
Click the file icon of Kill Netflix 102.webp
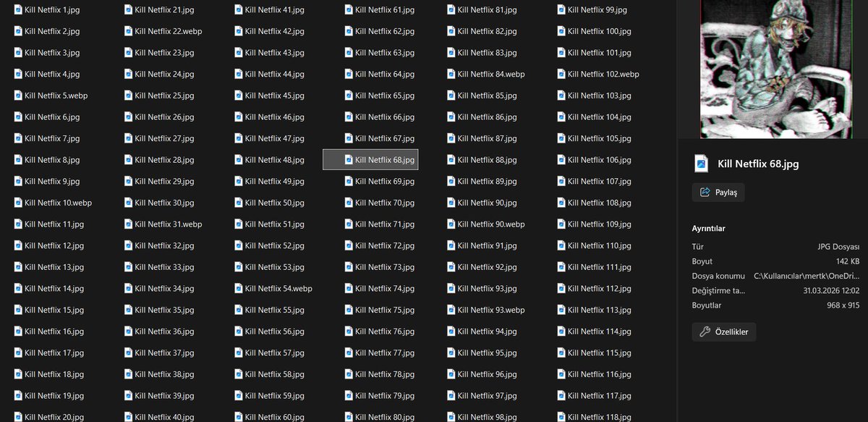(x=561, y=75)
